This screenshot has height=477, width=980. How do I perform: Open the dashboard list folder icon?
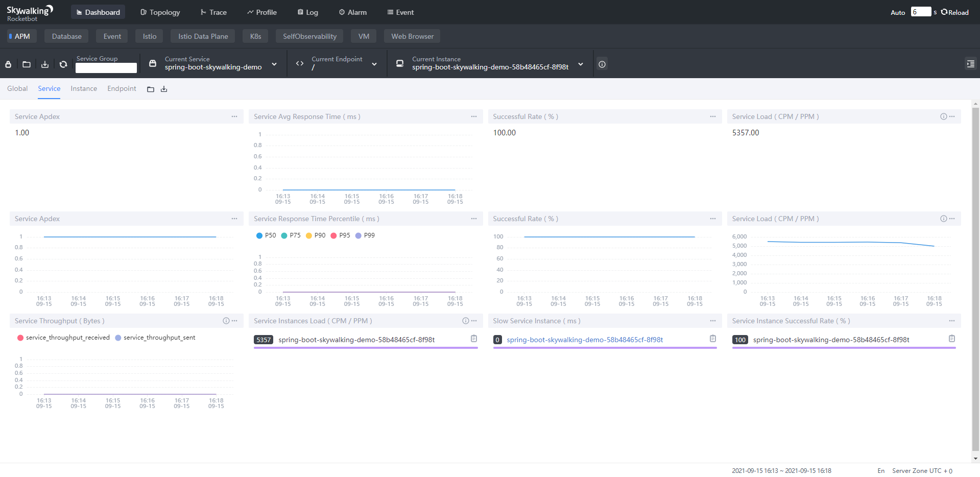(26, 64)
